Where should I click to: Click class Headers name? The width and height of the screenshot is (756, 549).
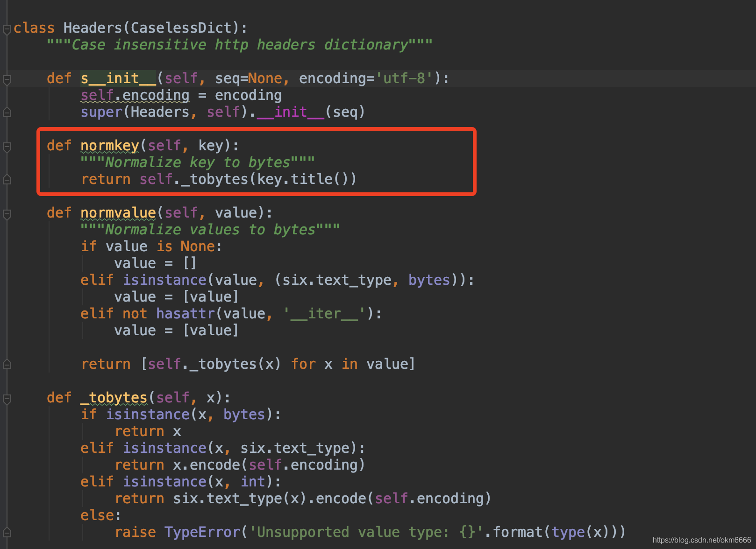pos(93,28)
